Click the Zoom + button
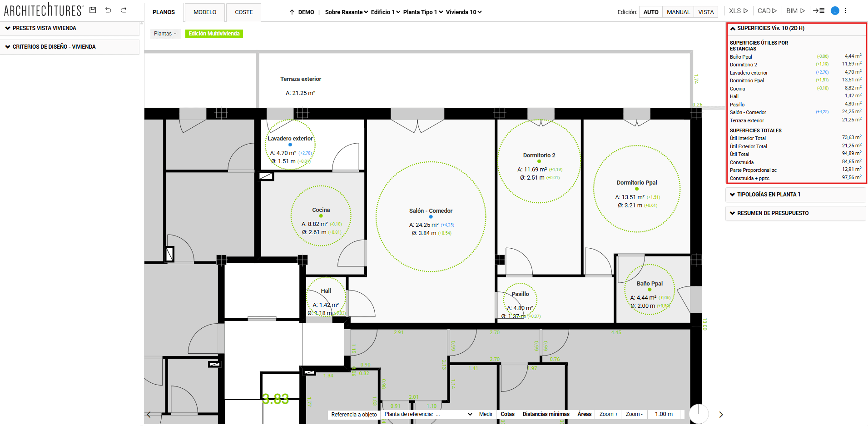This screenshot has width=868, height=426. [x=608, y=414]
